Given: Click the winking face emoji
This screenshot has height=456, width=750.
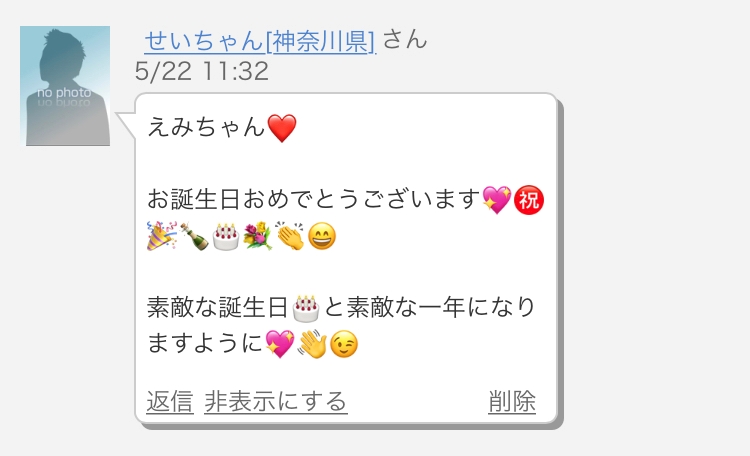Looking at the screenshot, I should [344, 344].
